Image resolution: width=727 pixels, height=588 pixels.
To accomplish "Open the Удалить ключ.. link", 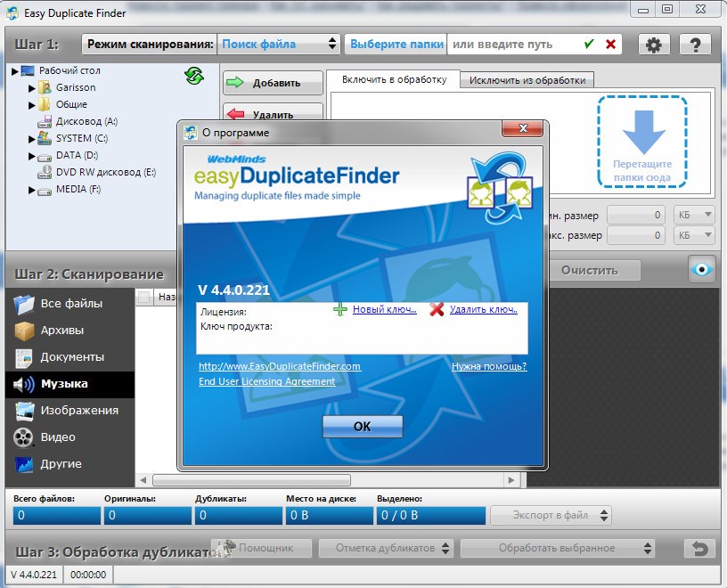I will [x=483, y=309].
